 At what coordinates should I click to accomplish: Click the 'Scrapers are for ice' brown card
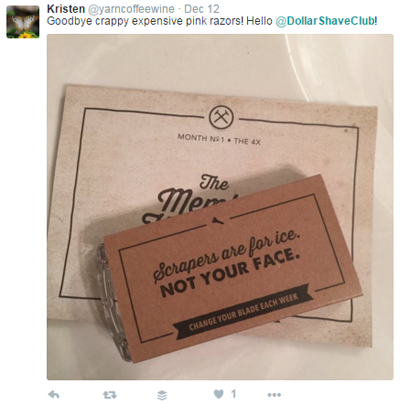(232, 268)
